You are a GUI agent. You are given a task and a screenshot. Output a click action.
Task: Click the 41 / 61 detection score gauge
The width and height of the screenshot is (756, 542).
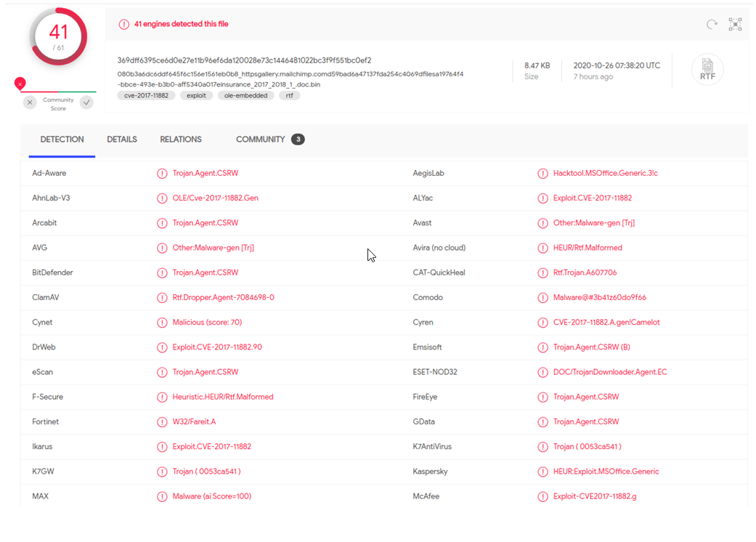point(58,37)
